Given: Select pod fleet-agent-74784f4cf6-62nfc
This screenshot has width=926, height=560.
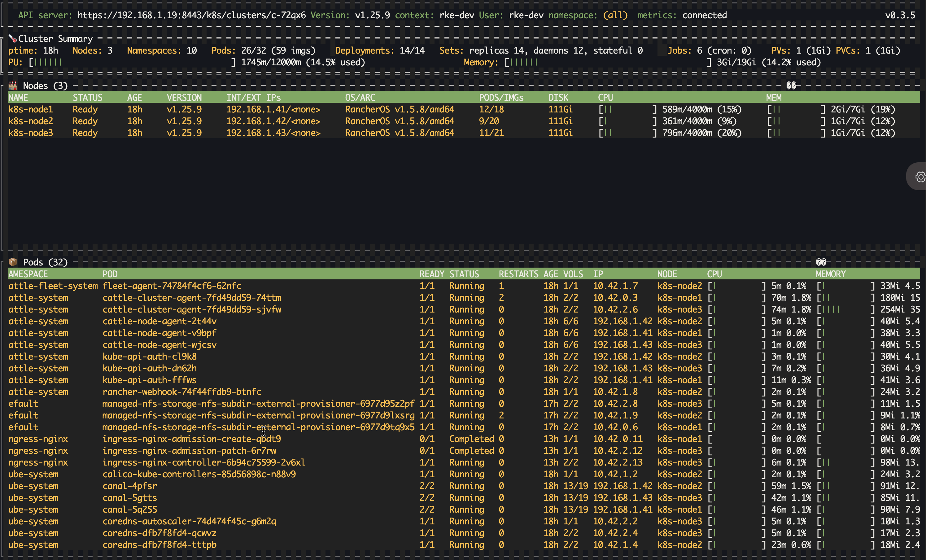Looking at the screenshot, I should [x=172, y=286].
